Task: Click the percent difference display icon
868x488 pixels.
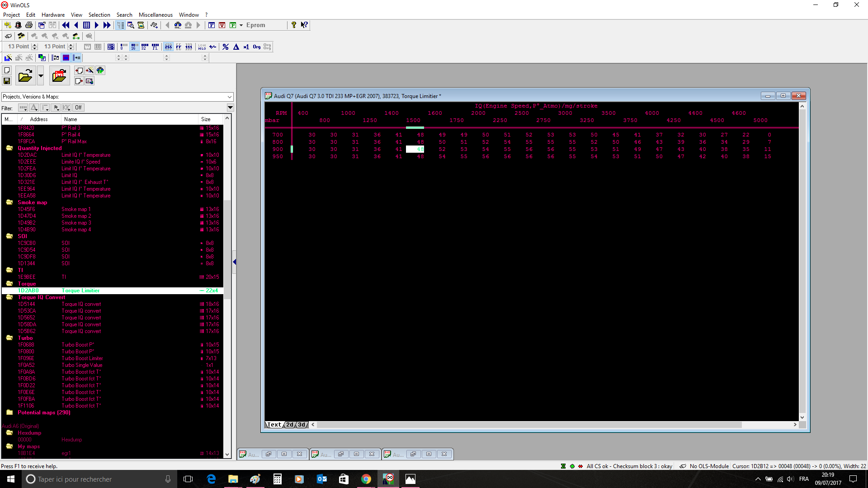Action: tap(226, 47)
